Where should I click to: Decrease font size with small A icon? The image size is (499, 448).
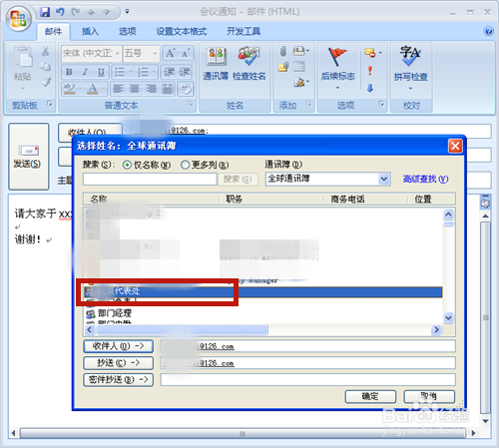point(186,53)
